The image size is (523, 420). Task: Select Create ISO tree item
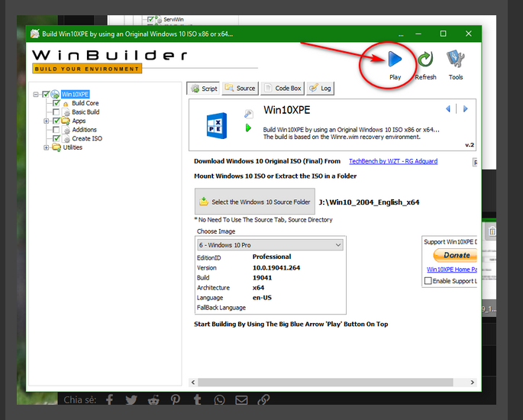point(87,138)
